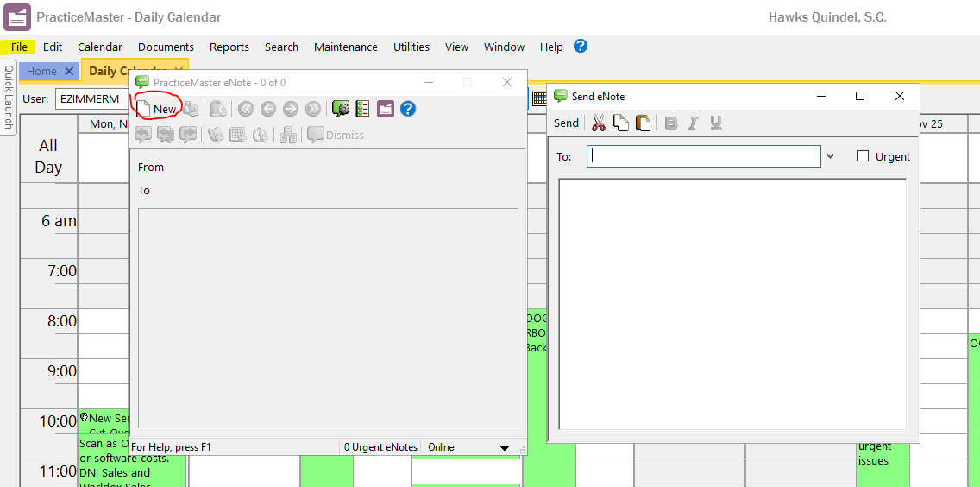Click the Copy icon in Send eNote
Viewport: 980px width, 487px height.
[620, 123]
